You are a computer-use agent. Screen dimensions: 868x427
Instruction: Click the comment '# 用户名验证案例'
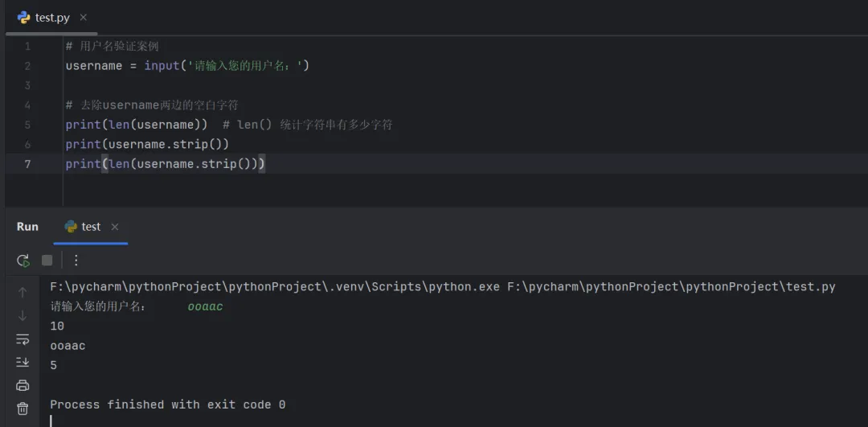pyautogui.click(x=112, y=47)
